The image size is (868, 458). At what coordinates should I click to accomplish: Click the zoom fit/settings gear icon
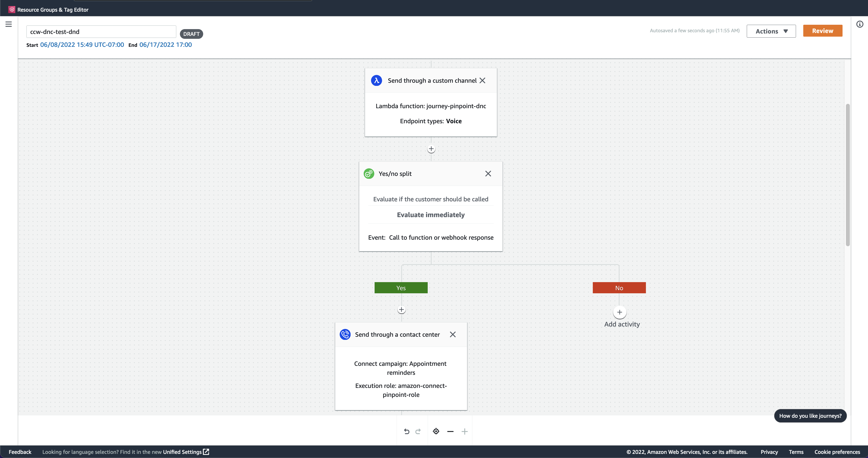coord(436,431)
